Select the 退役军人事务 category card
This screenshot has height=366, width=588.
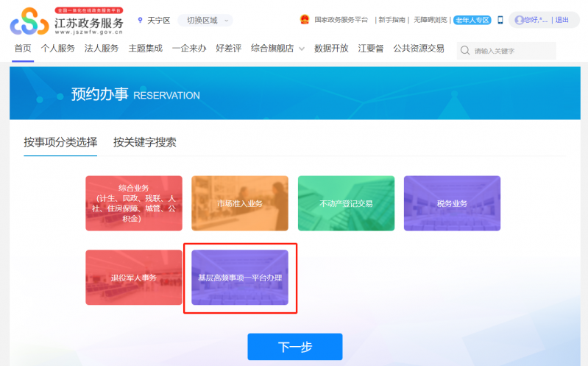tap(134, 278)
